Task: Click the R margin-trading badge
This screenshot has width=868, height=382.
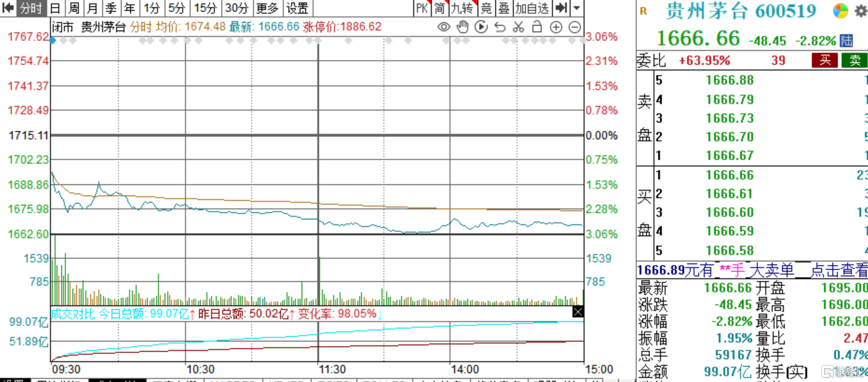Action: pyautogui.click(x=643, y=11)
